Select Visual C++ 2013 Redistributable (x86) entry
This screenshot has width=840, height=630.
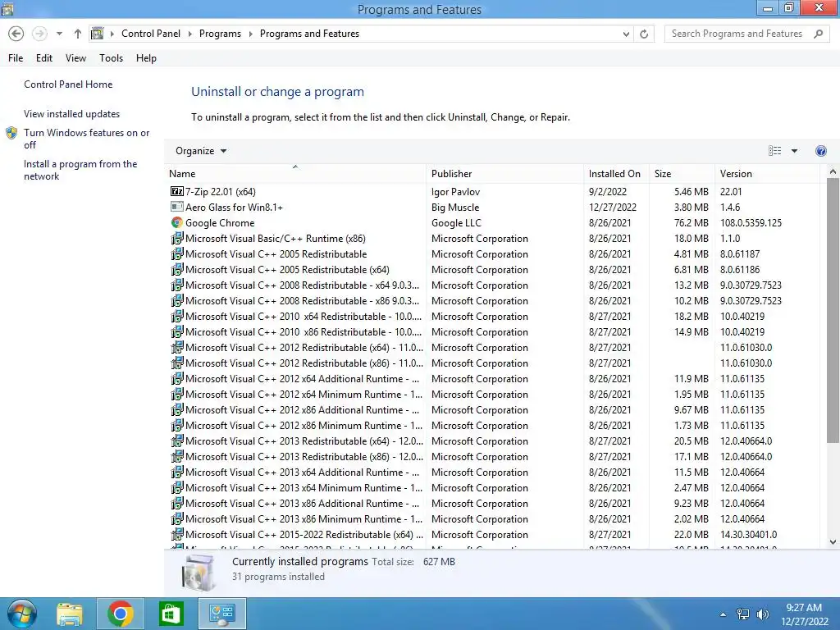coord(304,456)
